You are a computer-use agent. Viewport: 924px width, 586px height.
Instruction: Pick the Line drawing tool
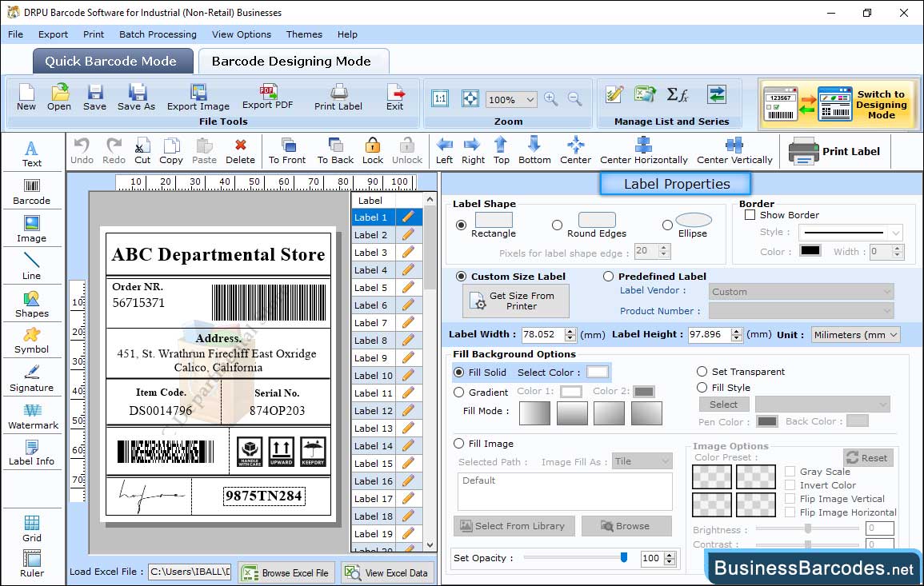pyautogui.click(x=32, y=266)
